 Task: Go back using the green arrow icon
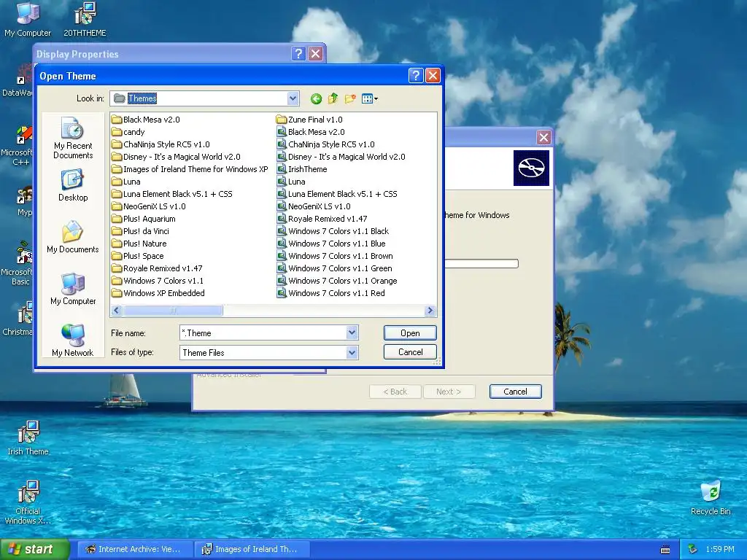coord(316,98)
